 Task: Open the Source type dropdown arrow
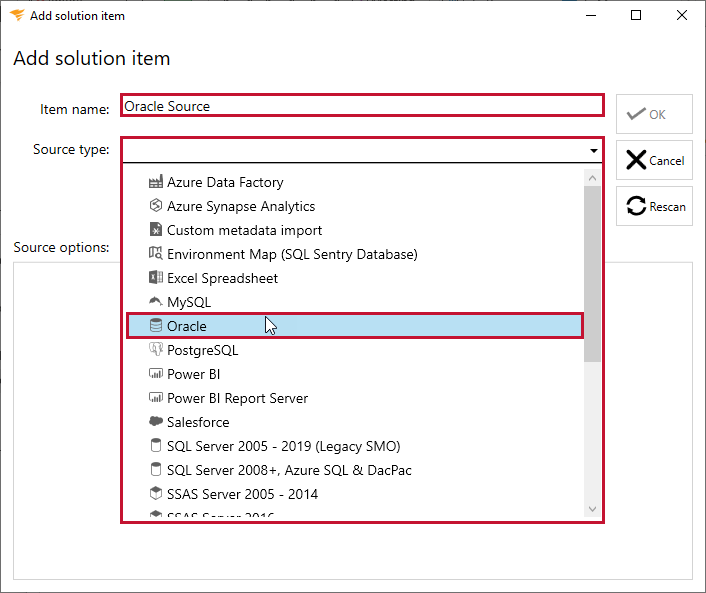[593, 151]
